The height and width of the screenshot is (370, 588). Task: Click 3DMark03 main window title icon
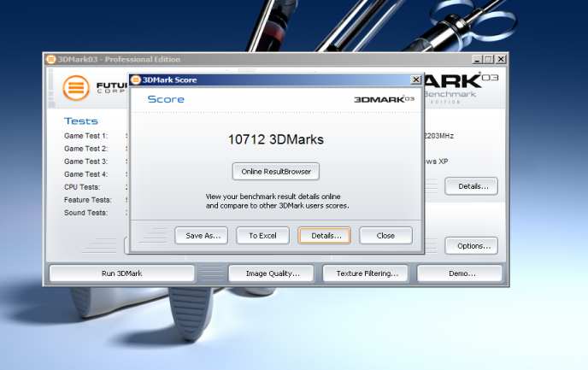pyautogui.click(x=51, y=59)
